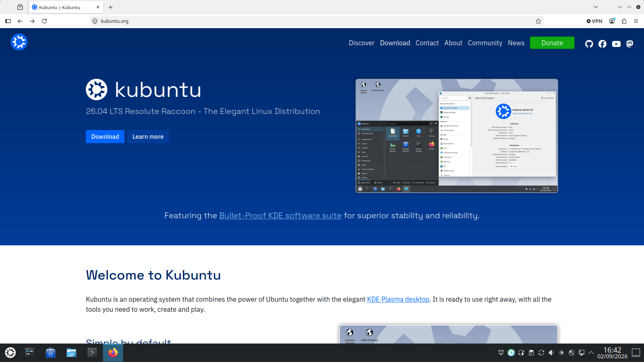Reload the kubuntu.org page
644x362 pixels.
pos(44,21)
